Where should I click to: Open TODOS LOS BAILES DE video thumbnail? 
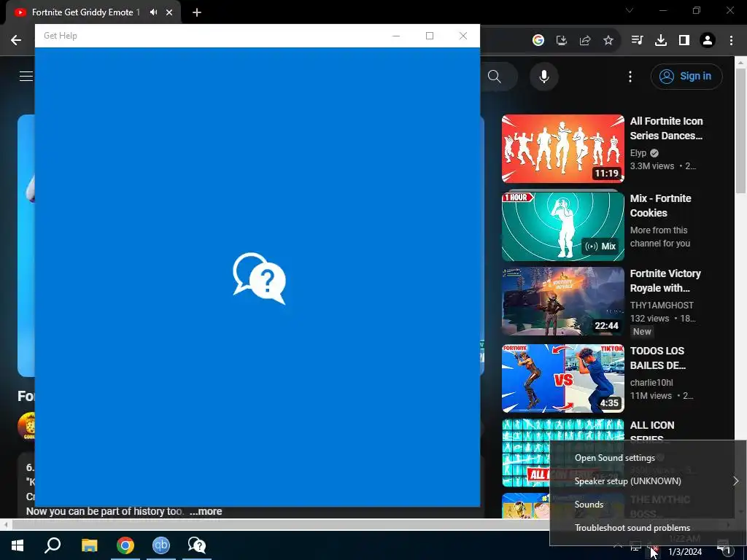(562, 378)
